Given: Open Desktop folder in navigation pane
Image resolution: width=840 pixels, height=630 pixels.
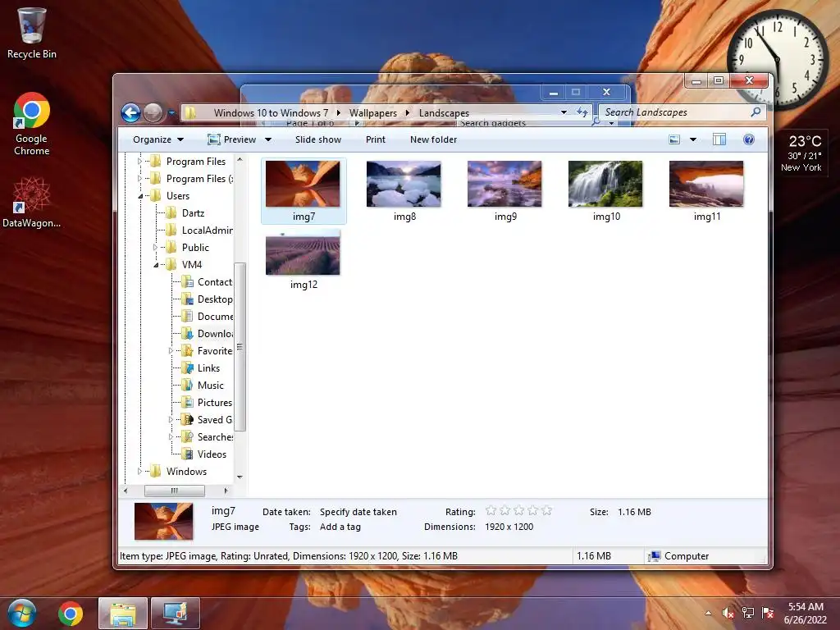Looking at the screenshot, I should coord(207,299).
